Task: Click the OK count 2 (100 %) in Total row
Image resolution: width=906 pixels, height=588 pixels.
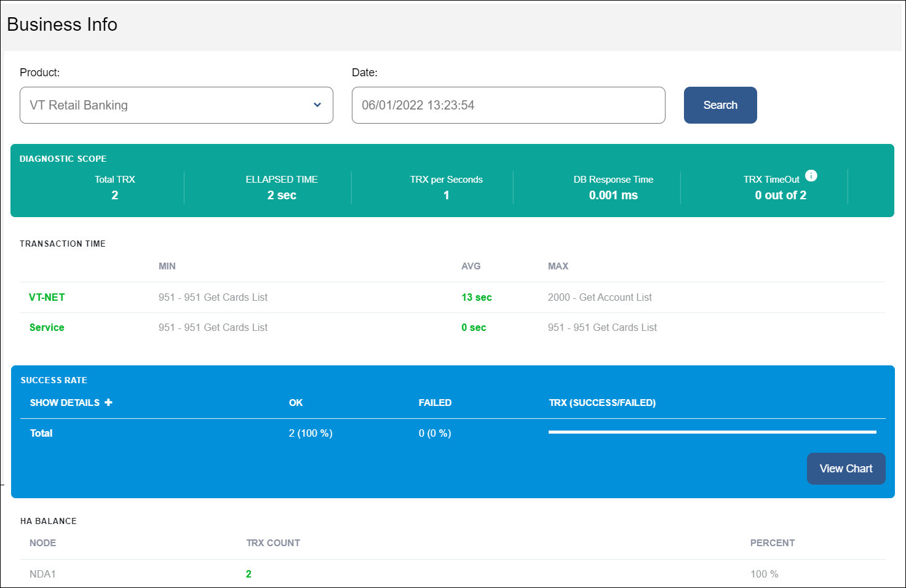Action: [311, 433]
